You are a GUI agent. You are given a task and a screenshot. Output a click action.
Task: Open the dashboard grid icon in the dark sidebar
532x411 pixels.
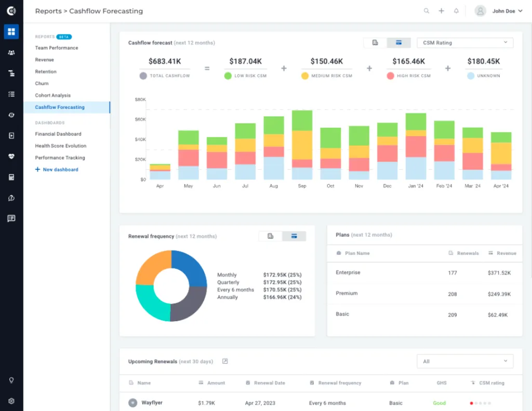11,32
